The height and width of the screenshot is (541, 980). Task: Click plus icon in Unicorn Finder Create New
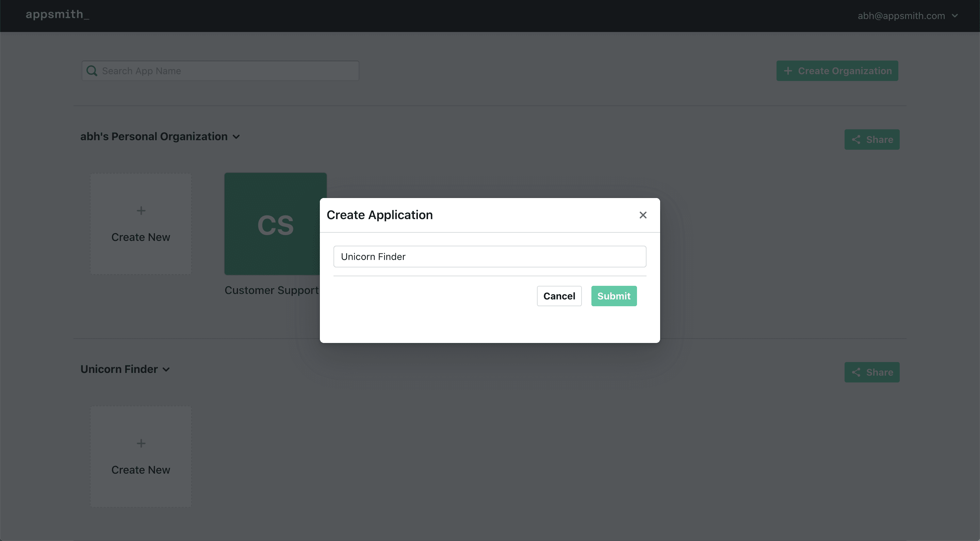coord(141,443)
